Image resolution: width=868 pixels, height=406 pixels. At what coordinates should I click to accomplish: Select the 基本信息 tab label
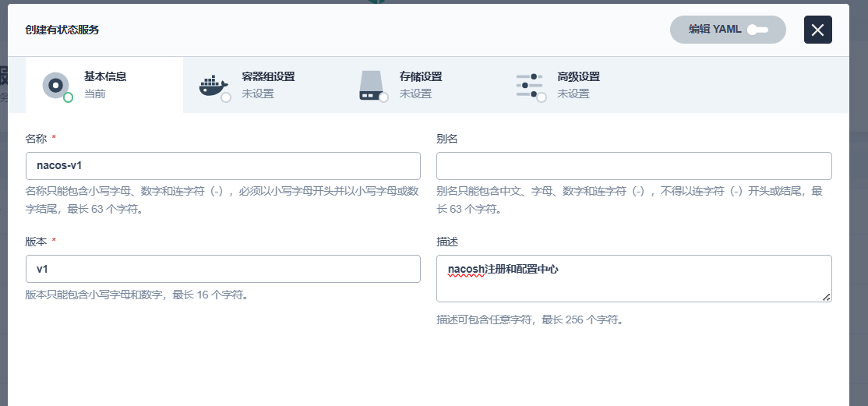105,77
